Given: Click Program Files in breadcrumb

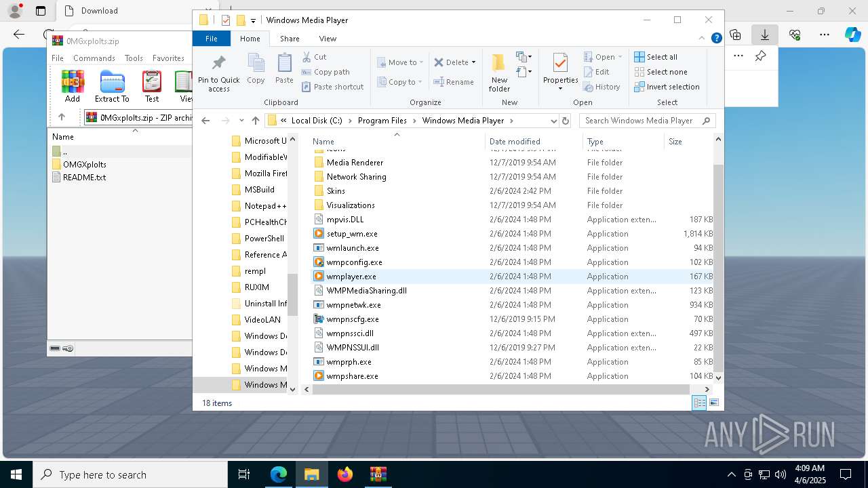Looking at the screenshot, I should (x=382, y=121).
